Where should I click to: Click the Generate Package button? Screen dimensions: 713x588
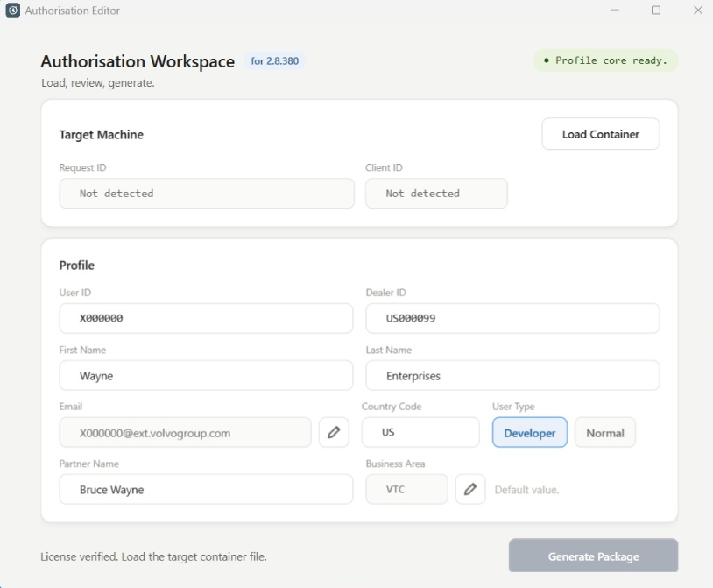[x=593, y=556]
